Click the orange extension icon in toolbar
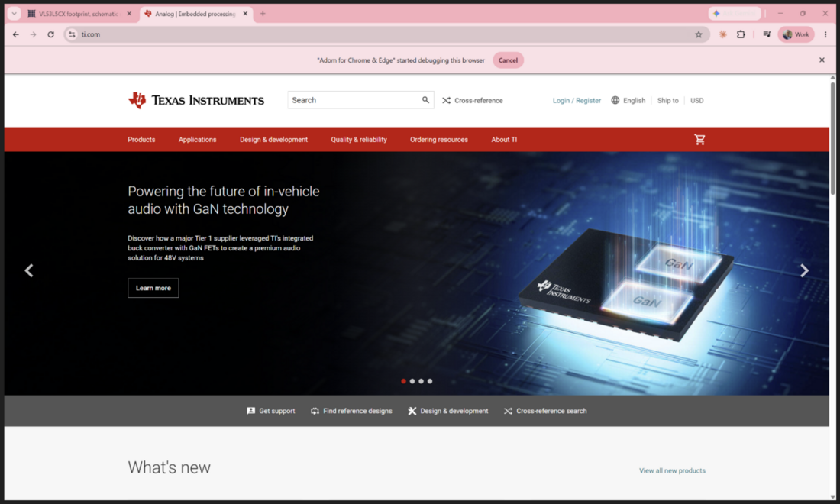Viewport: 840px width, 504px height. click(722, 34)
